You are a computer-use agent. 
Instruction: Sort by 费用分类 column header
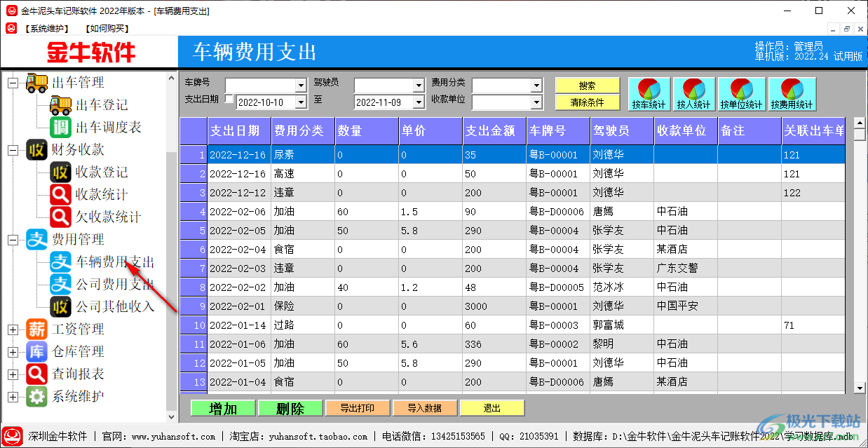tap(303, 131)
